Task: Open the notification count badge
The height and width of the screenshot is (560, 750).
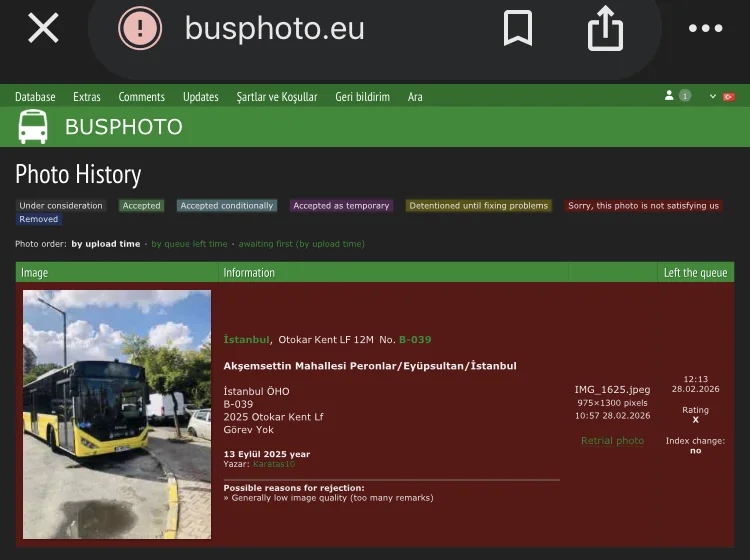Action: (x=685, y=96)
